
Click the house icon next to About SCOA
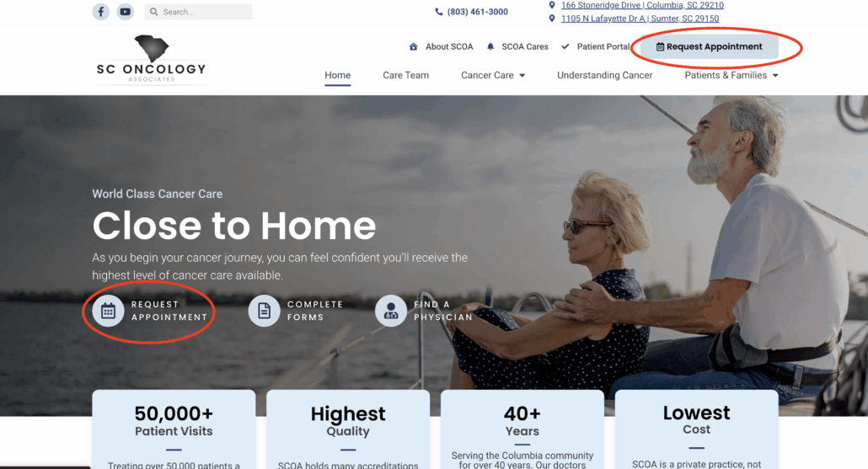(x=414, y=47)
